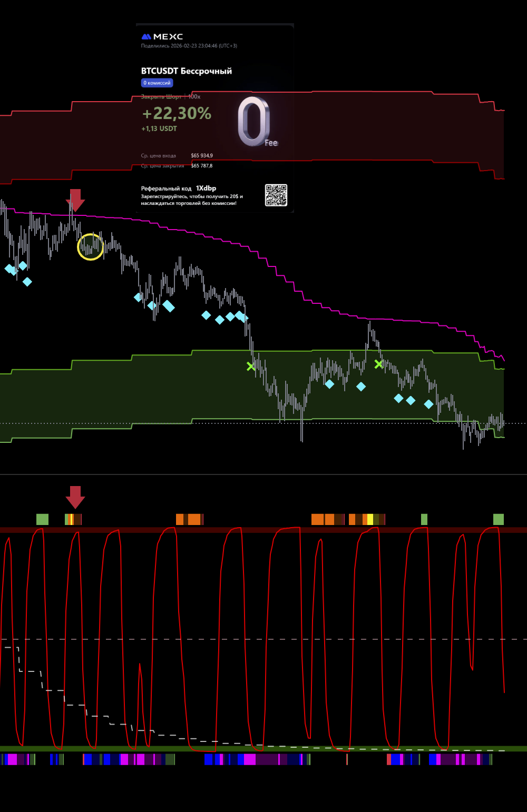Click the 'BTCUSDT Бессрочный' title

[x=186, y=71]
